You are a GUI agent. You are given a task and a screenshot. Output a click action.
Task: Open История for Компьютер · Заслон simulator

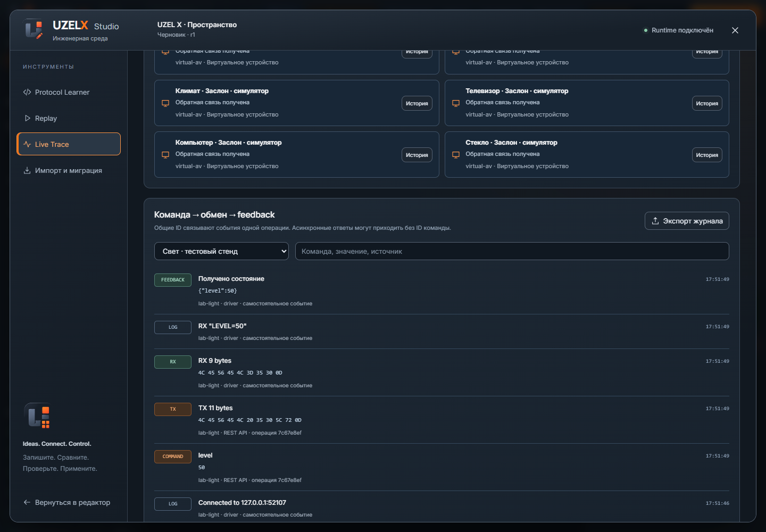(x=417, y=155)
